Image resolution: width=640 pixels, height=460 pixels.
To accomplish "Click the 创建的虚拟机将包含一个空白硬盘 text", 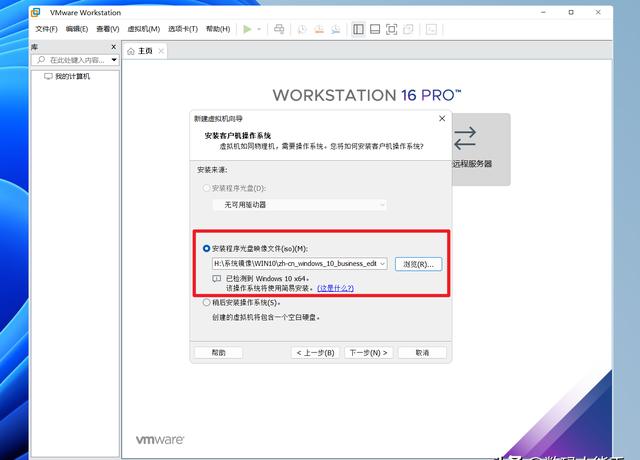I will coord(266,317).
